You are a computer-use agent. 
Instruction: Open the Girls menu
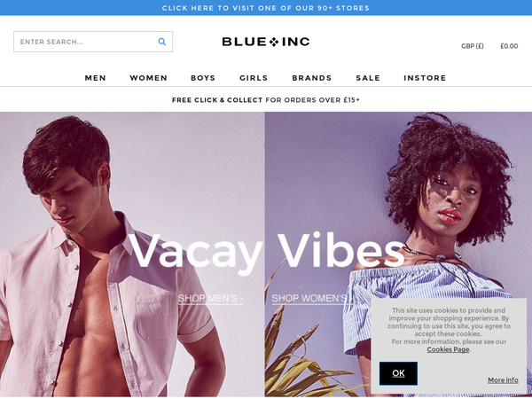(x=254, y=78)
